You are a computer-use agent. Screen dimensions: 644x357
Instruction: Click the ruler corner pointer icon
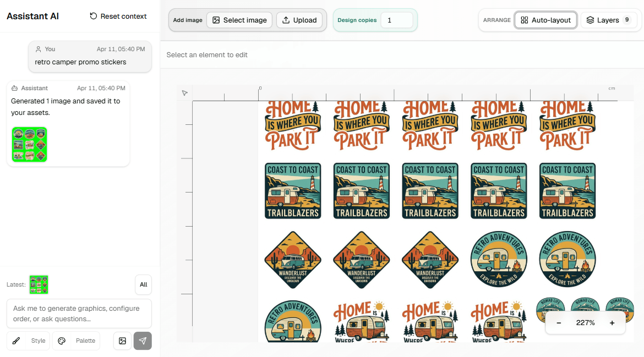(184, 93)
